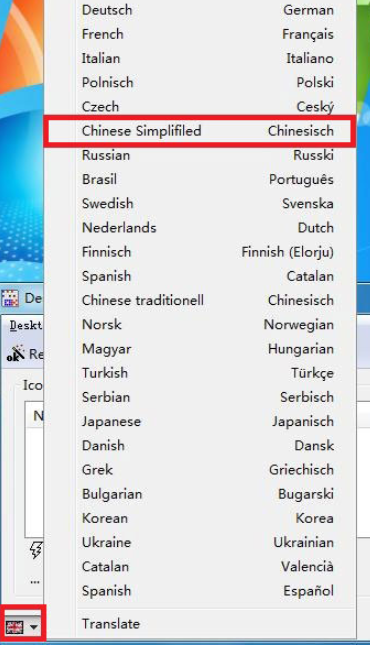Image resolution: width=370 pixels, height=647 pixels.
Task: Choose the Spanish Catalan menu row
Action: [x=200, y=276]
